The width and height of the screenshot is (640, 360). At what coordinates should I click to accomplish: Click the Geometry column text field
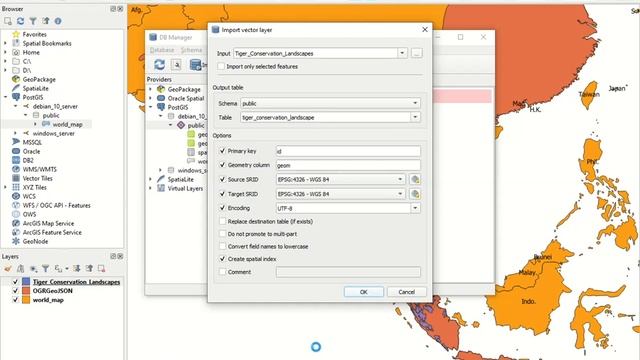(348, 165)
